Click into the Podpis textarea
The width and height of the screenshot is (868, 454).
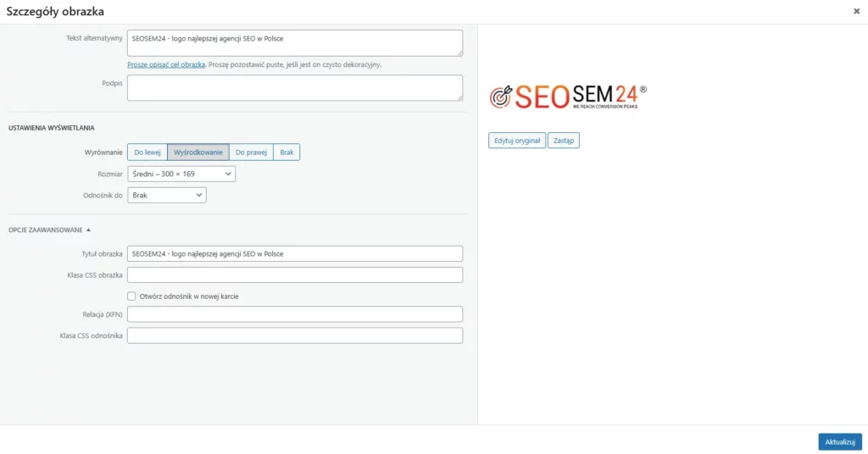click(x=295, y=88)
